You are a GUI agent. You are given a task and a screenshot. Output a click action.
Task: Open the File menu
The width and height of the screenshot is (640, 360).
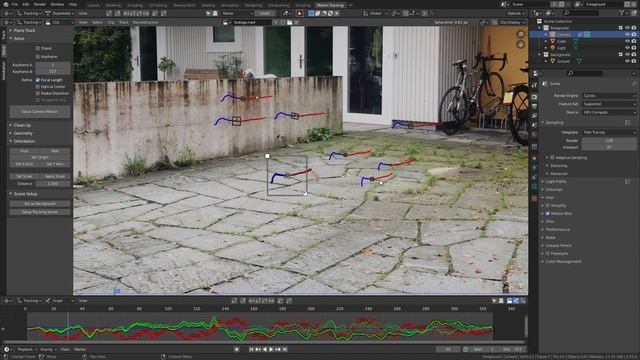[x=15, y=4]
